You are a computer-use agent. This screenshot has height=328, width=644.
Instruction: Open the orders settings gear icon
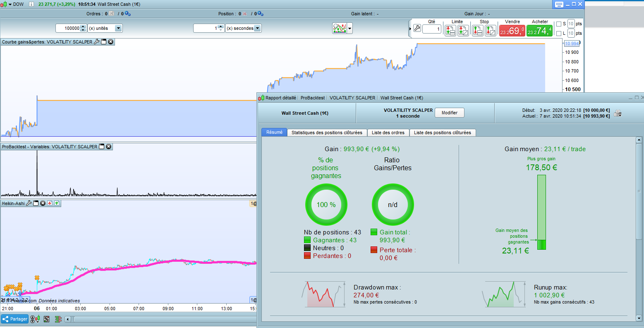pos(127,14)
